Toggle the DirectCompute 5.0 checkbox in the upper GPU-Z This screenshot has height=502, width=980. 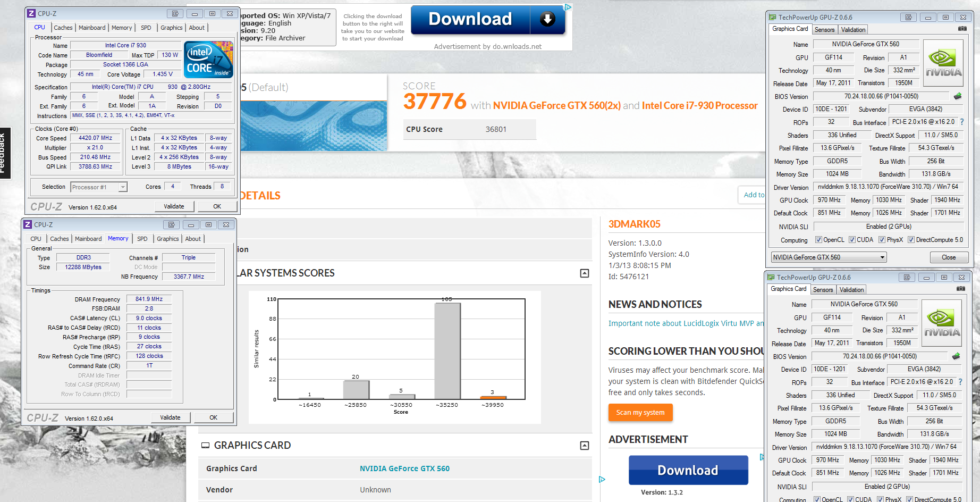(x=911, y=240)
